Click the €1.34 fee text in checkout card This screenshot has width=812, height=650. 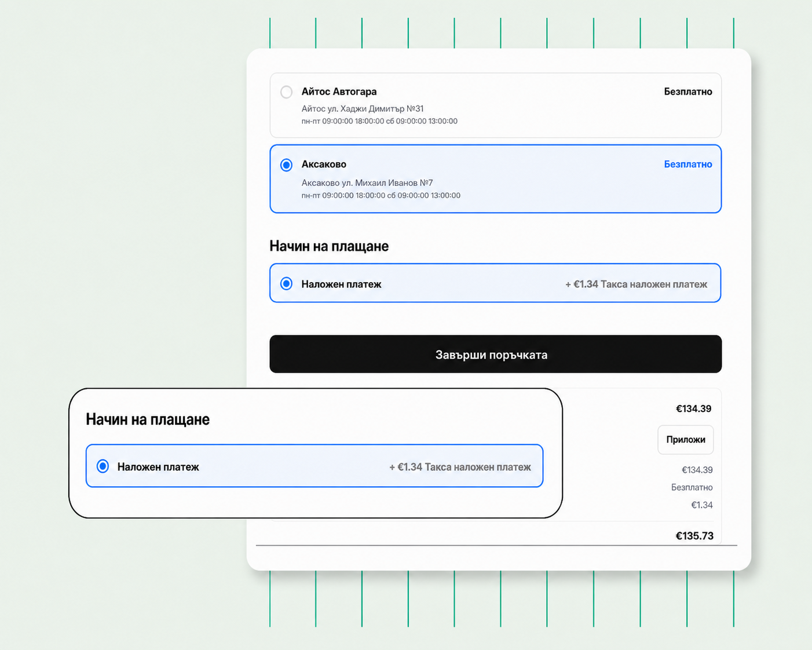586,284
